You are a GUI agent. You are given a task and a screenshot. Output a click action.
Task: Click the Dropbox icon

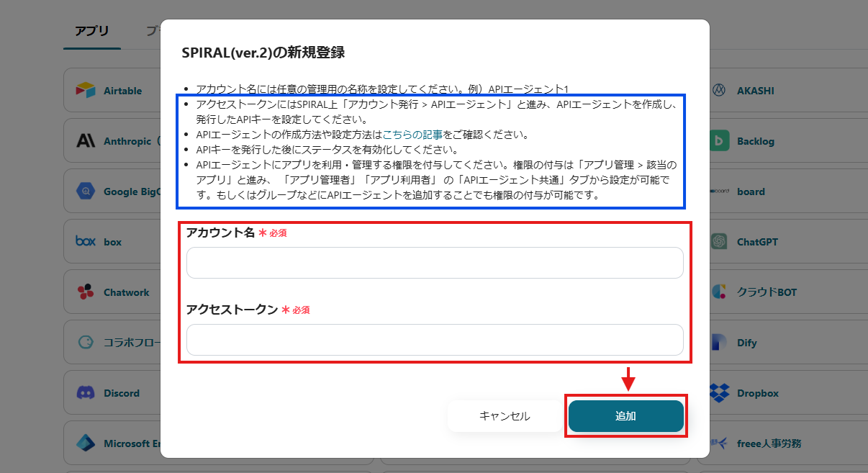[719, 393]
